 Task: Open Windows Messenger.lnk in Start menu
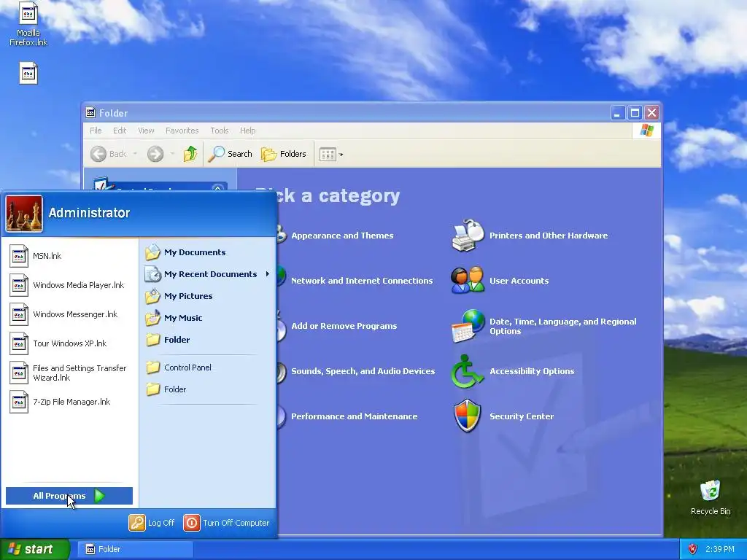tap(69, 314)
